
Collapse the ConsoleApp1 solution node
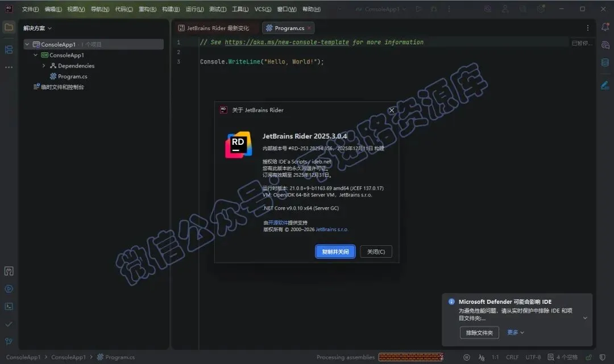[27, 44]
